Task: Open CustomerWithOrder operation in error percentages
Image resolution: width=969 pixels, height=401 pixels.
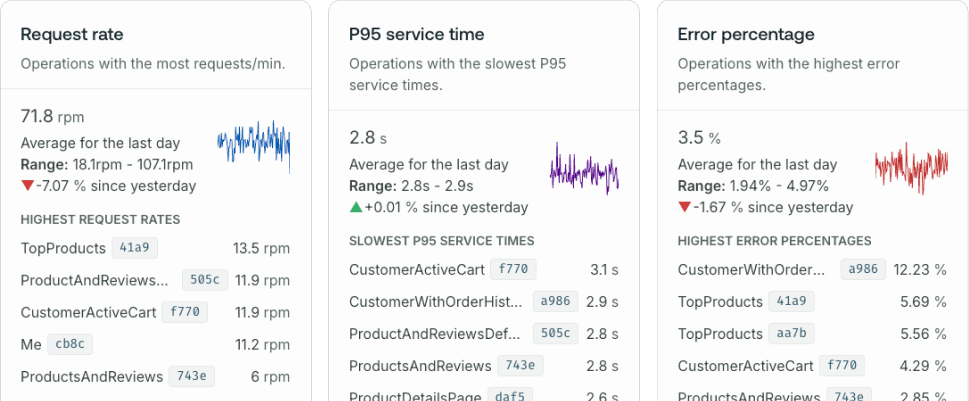Action: [751, 269]
